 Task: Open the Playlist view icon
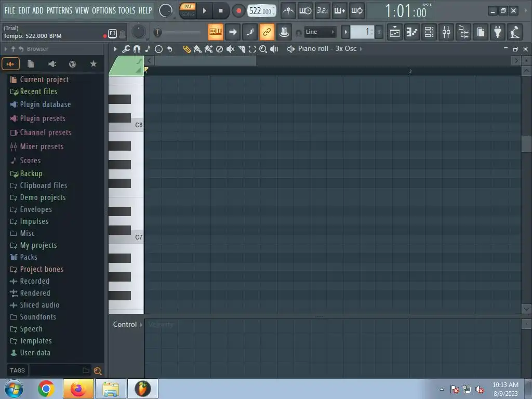(x=395, y=32)
